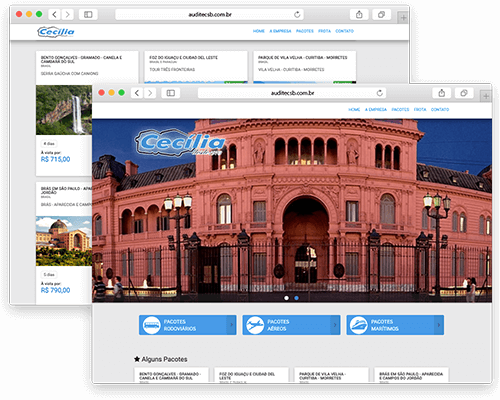
Task: Open PACOTES in the front window menu
Action: tap(400, 109)
